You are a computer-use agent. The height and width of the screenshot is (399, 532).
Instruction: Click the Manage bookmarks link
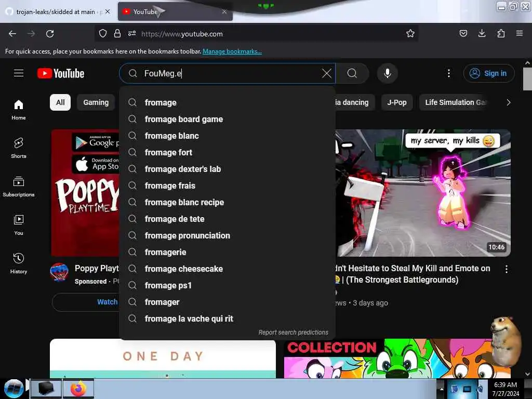[x=232, y=51]
